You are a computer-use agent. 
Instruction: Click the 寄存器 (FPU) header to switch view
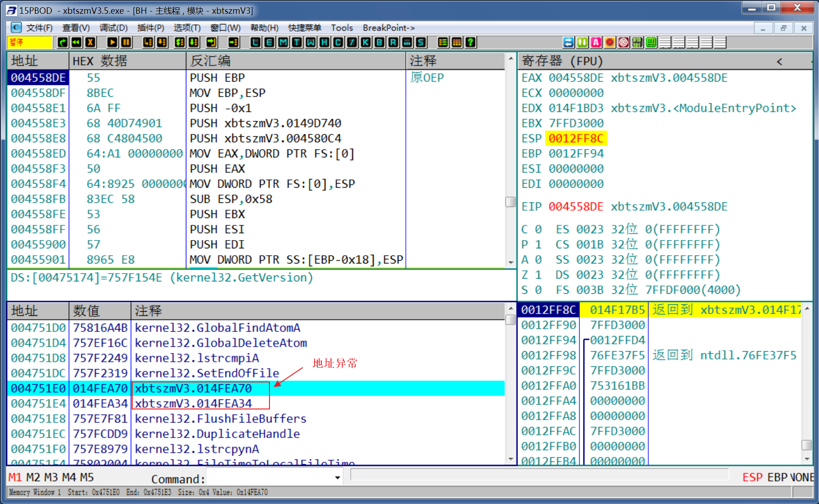(562, 61)
